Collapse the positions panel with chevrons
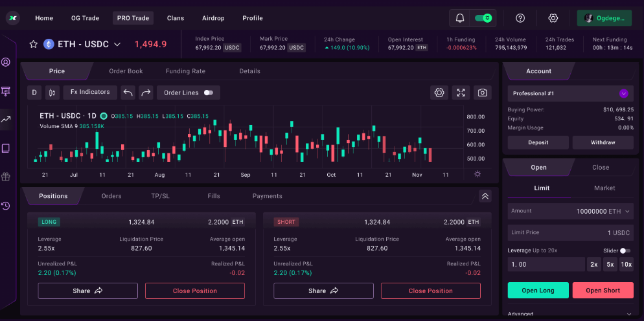The width and height of the screenshot is (644, 321). tap(485, 196)
